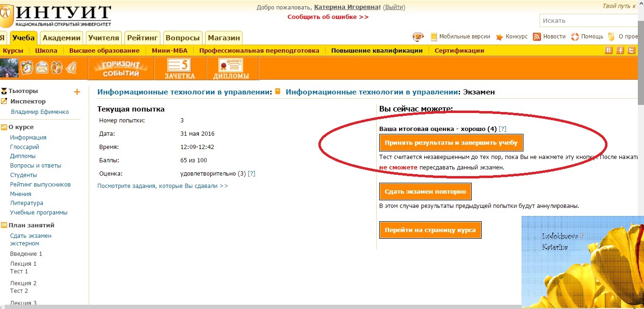
Task: Open Литература sidebar link
Action: pos(27,203)
